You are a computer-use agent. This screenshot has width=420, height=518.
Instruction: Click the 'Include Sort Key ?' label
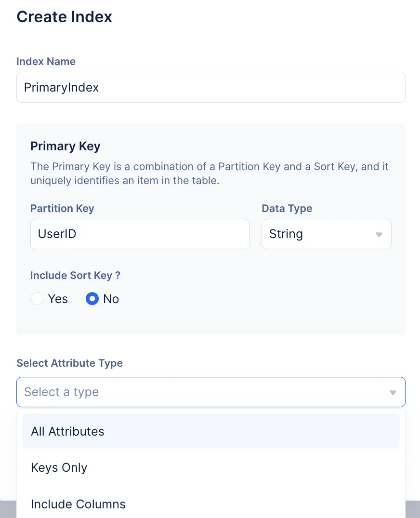(x=75, y=275)
